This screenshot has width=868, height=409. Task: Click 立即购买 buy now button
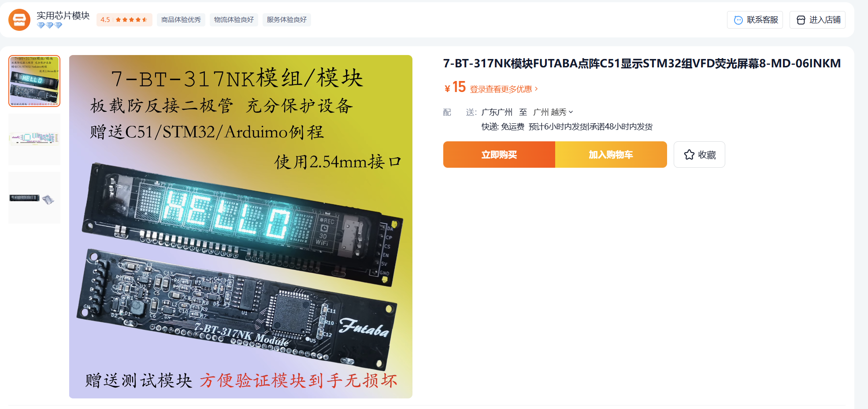[x=499, y=155]
